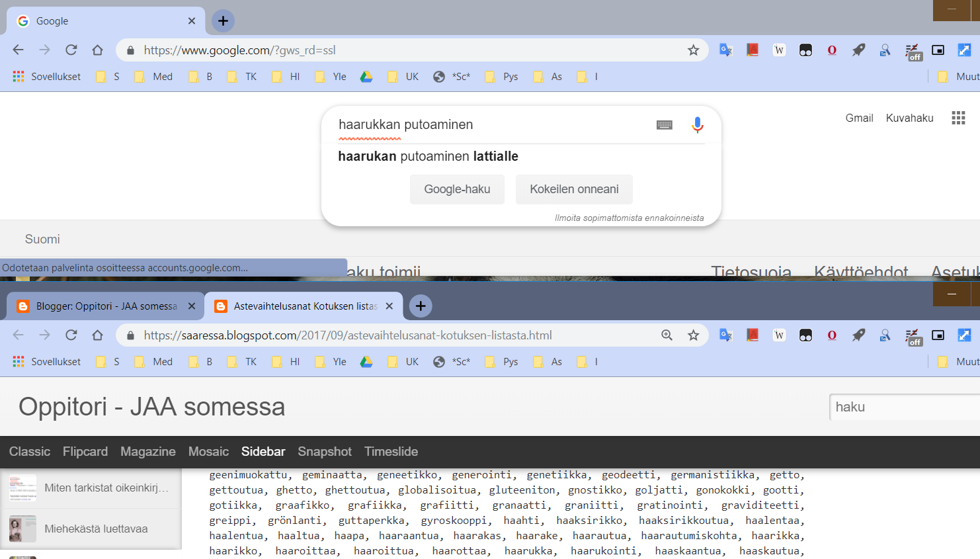Open Kuvahaku link

(909, 118)
